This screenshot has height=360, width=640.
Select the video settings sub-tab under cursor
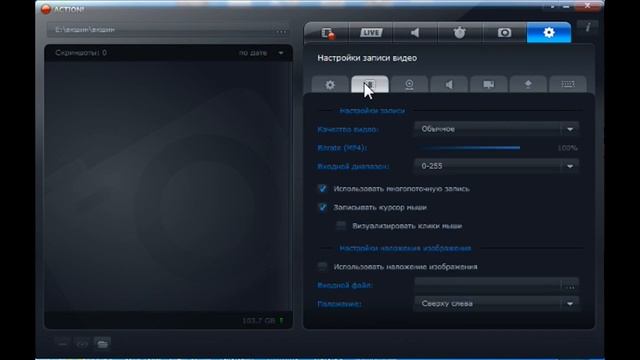[x=369, y=84]
